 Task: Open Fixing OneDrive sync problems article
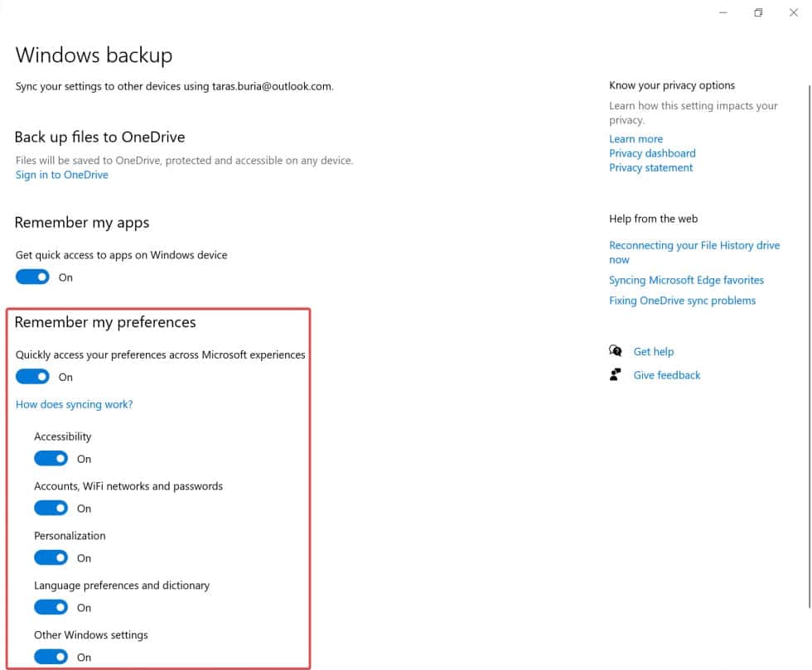pyautogui.click(x=682, y=301)
